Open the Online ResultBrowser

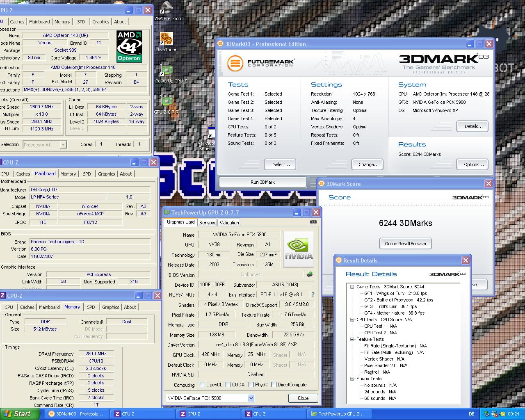click(x=405, y=244)
